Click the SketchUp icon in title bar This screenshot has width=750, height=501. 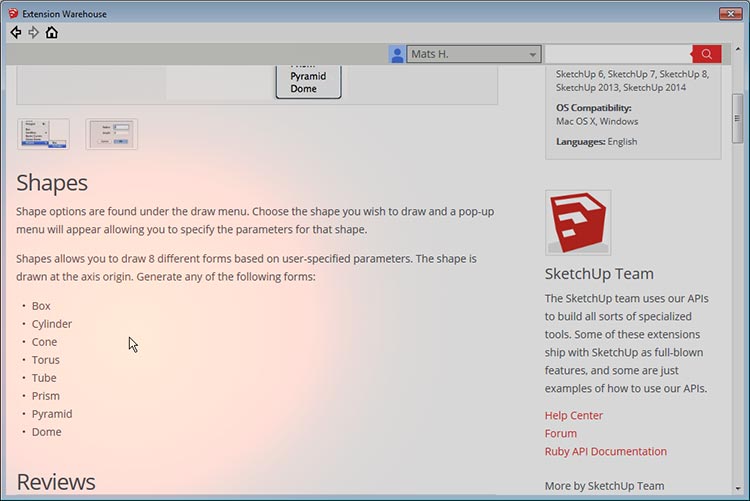pyautogui.click(x=13, y=14)
